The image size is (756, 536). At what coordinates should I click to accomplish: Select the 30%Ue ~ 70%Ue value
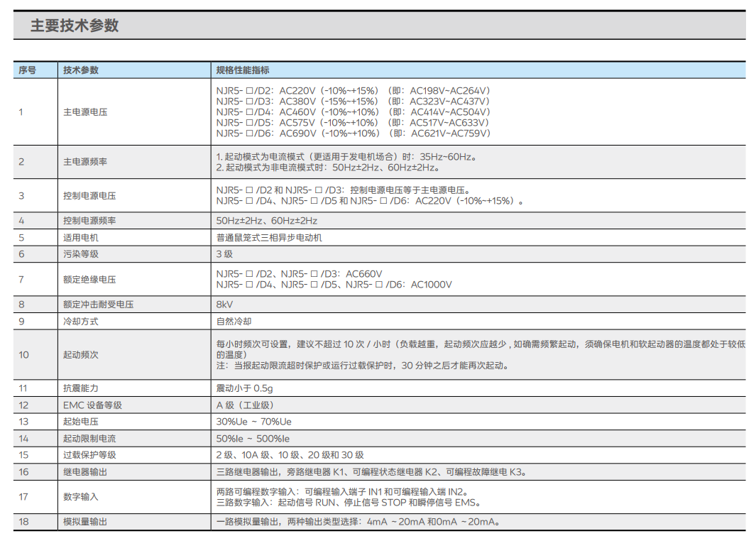point(253,422)
